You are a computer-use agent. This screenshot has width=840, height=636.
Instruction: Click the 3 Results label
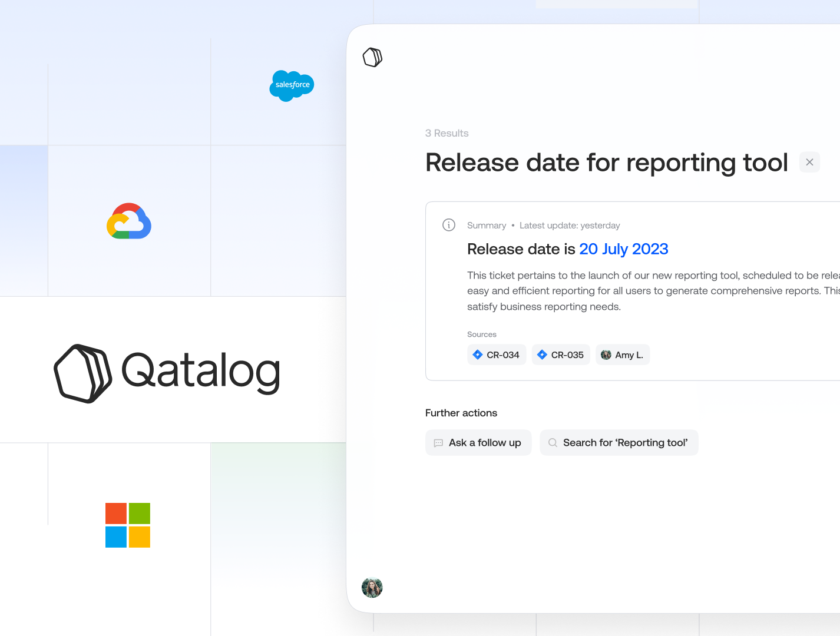pyautogui.click(x=447, y=133)
